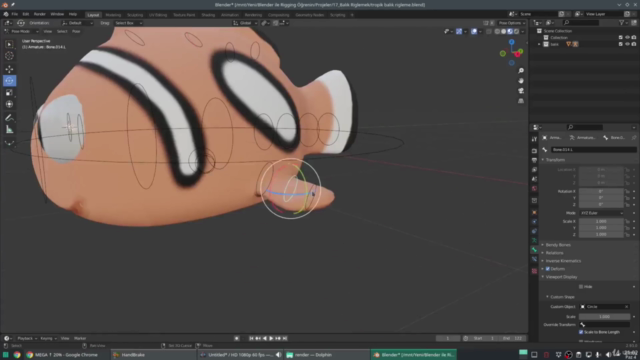The height and width of the screenshot is (360, 640).
Task: Open Google Chrome from the taskbar
Action: 17,355
